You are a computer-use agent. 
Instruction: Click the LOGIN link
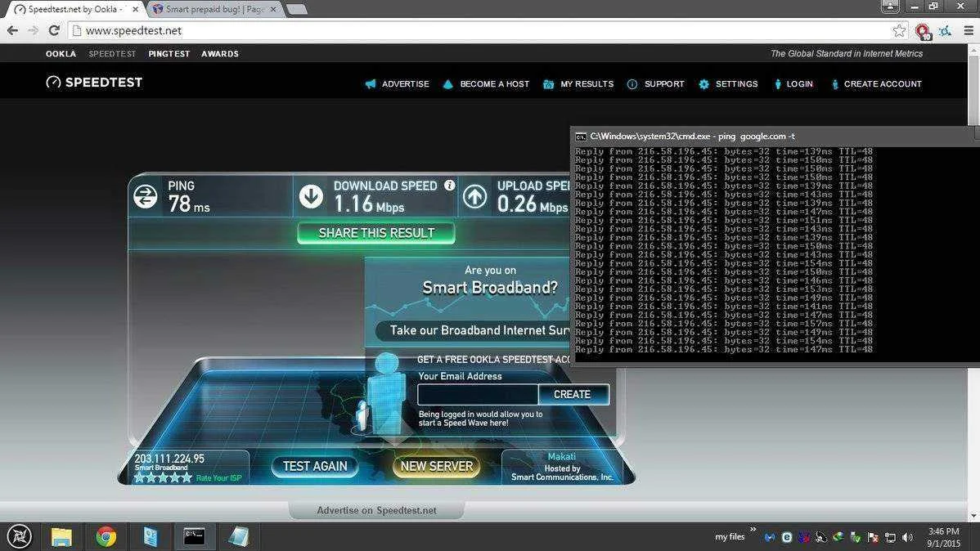(799, 83)
